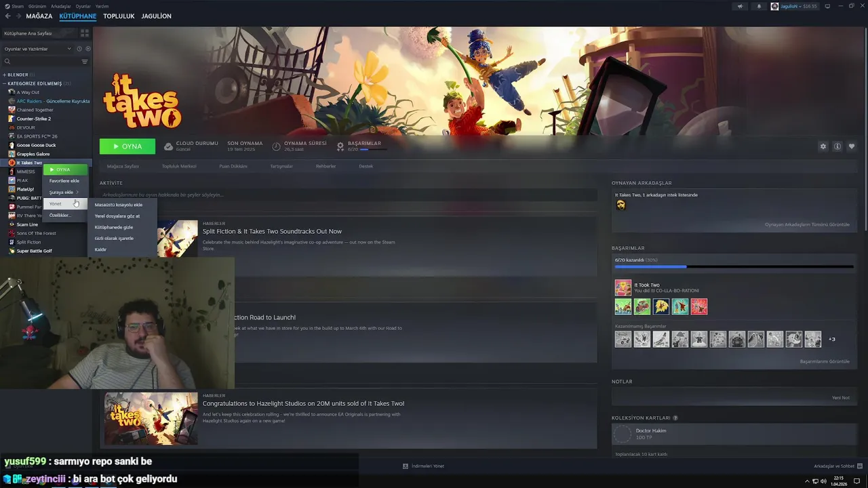868x488 pixels.
Task: Open the Soundtracks Out Now news thumbnail
Action: tap(177, 238)
